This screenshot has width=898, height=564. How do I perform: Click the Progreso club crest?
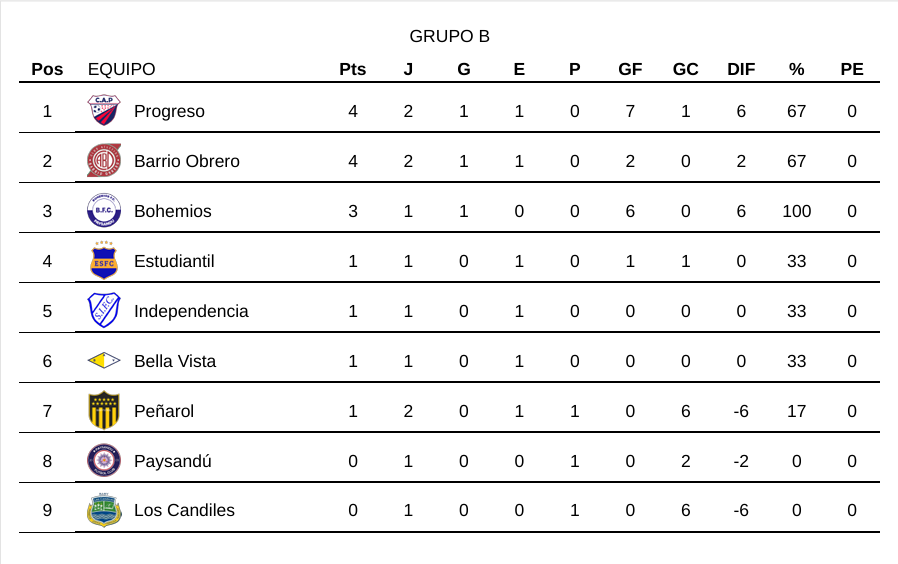coord(104,111)
